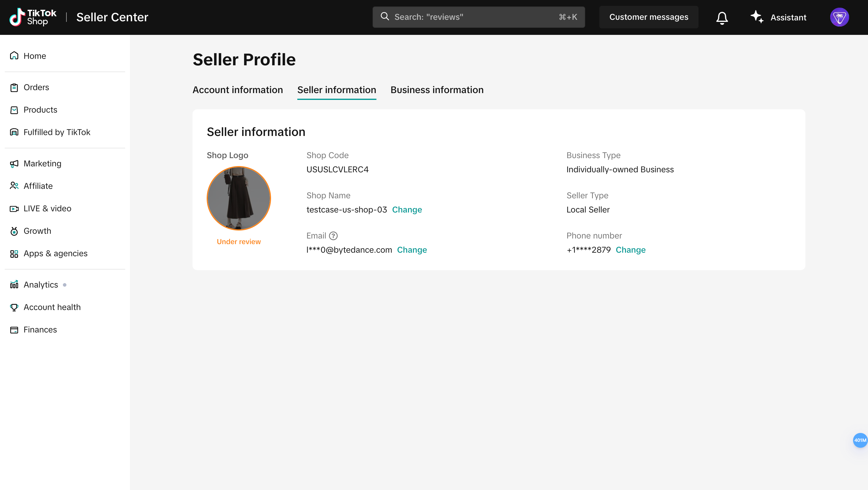Screen dimensions: 868x490
Task: Click the Analytics chart icon
Action: click(x=14, y=285)
